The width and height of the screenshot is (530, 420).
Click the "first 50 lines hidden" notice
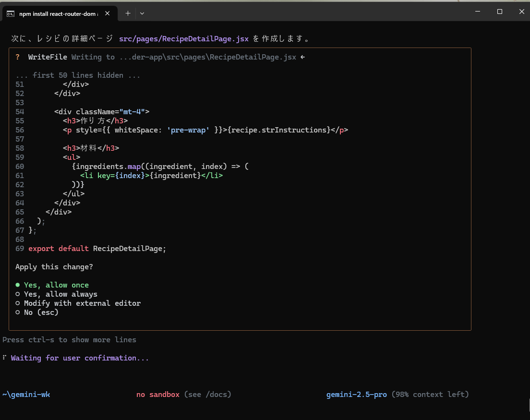tap(78, 75)
